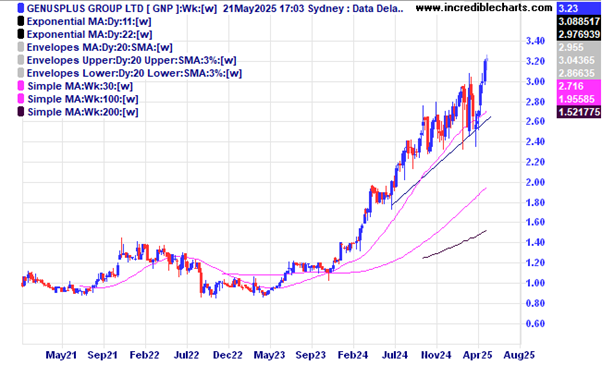
Task: Click the 3.20 price axis label
Action: tap(535, 61)
